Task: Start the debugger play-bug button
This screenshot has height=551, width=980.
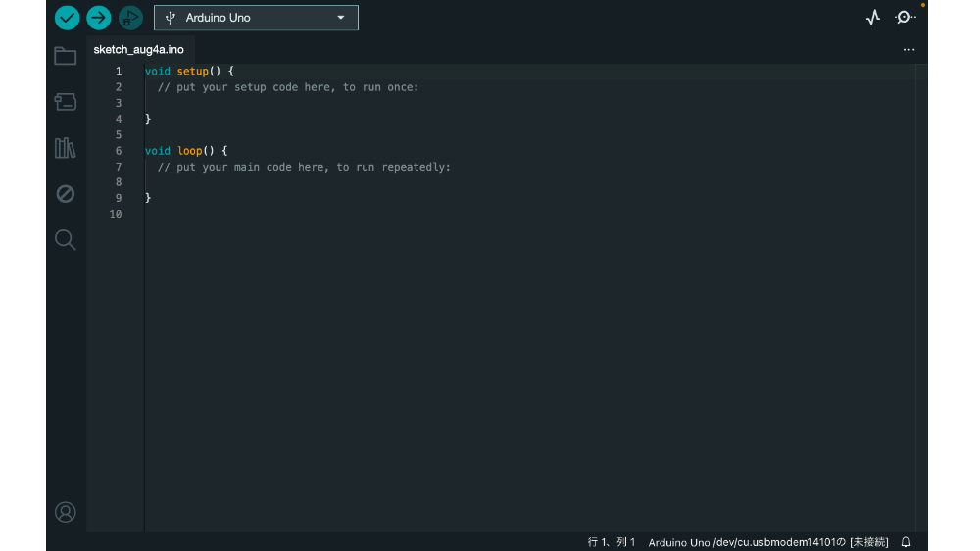Action: tap(130, 18)
